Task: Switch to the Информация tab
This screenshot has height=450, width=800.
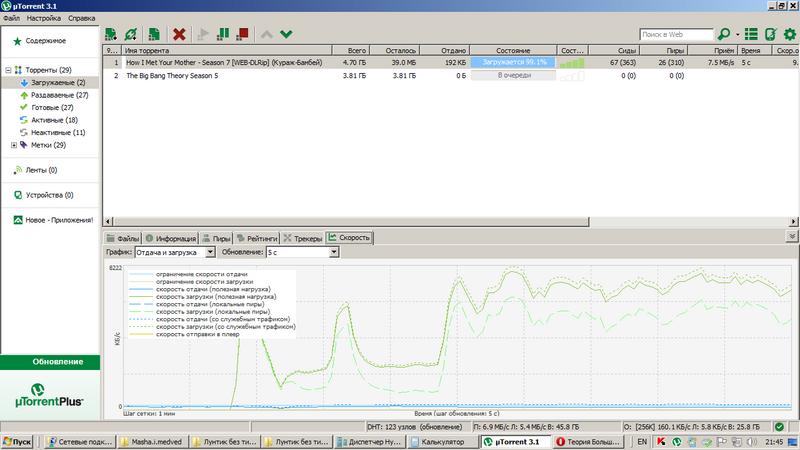Action: coord(170,238)
